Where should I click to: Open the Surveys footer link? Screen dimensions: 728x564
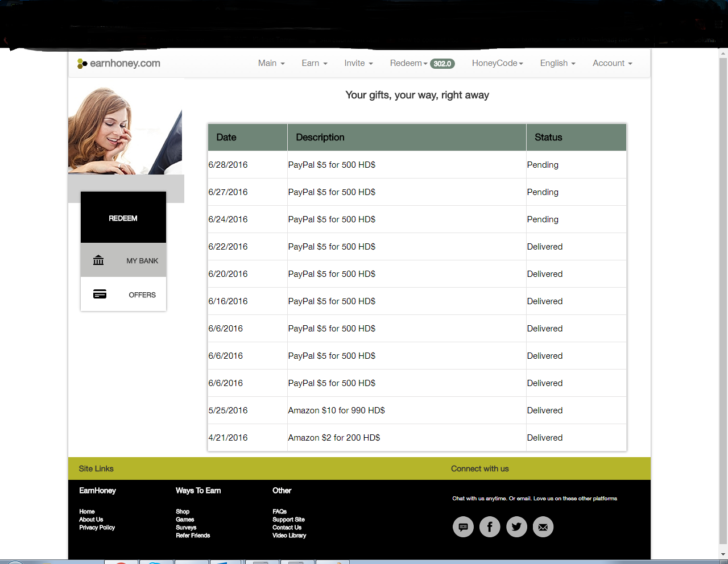click(186, 528)
